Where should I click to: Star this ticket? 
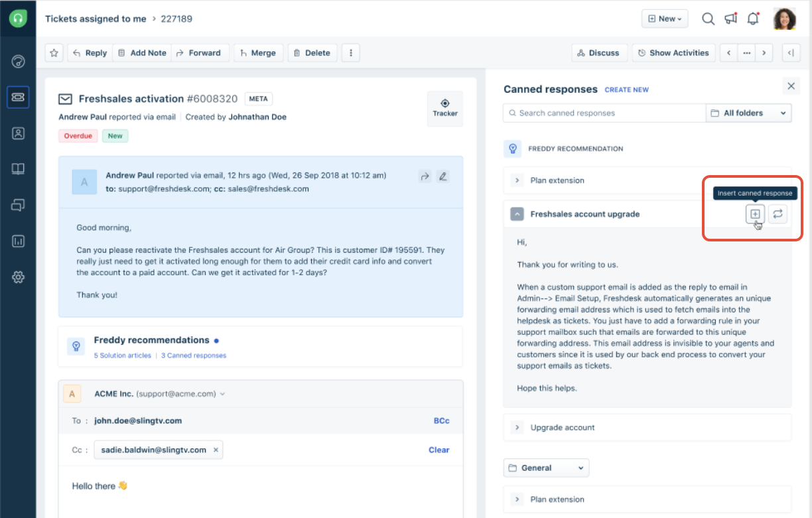pyautogui.click(x=54, y=53)
